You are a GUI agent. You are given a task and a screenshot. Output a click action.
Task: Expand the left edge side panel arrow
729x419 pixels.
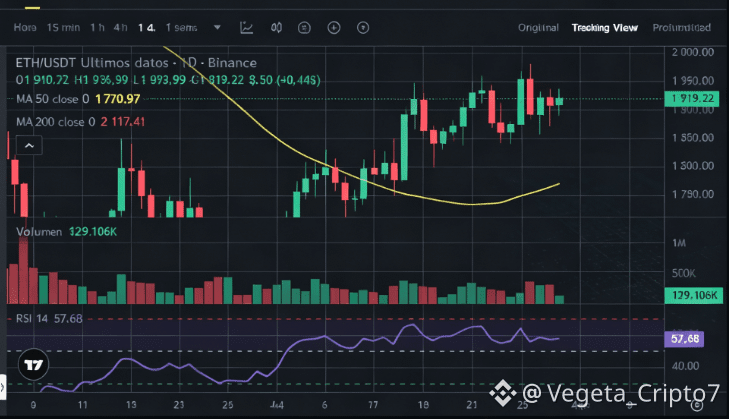[3, 386]
